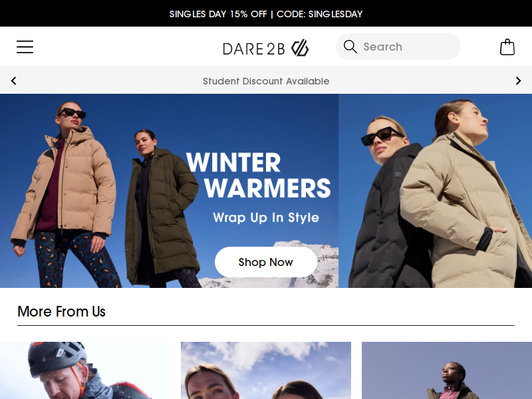Click the Singles Day 15% off banner
532x399 pixels.
tap(266, 14)
